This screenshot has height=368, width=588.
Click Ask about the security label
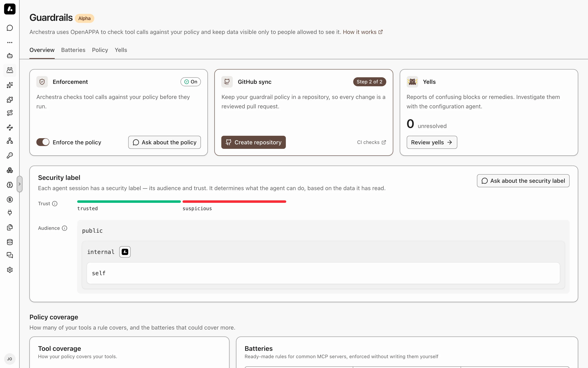523,181
